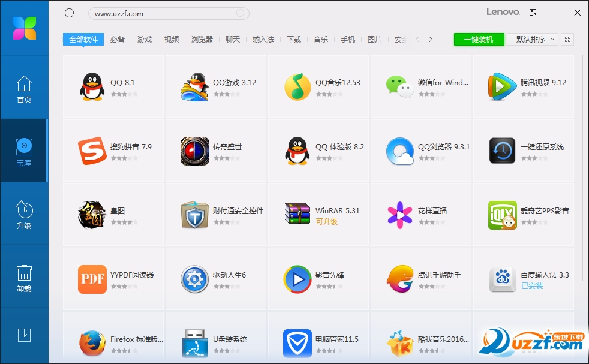
Task: Open the 皇图 game icon
Action: click(92, 215)
